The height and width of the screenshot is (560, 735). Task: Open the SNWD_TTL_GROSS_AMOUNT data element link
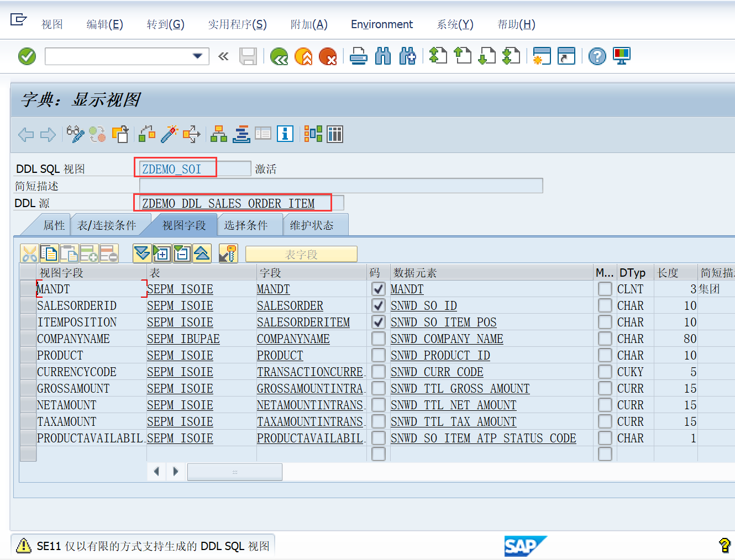pos(460,388)
